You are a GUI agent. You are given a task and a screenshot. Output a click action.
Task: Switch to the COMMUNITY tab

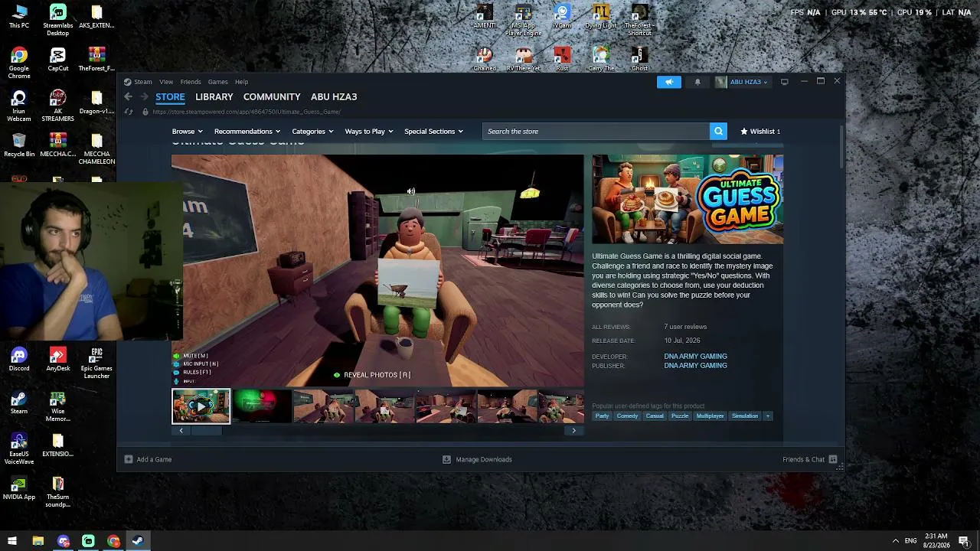point(272,97)
